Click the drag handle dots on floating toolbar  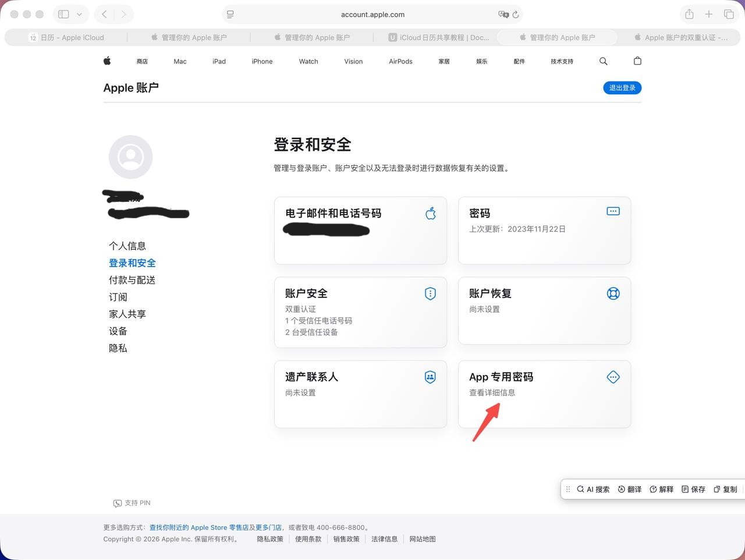[568, 490]
